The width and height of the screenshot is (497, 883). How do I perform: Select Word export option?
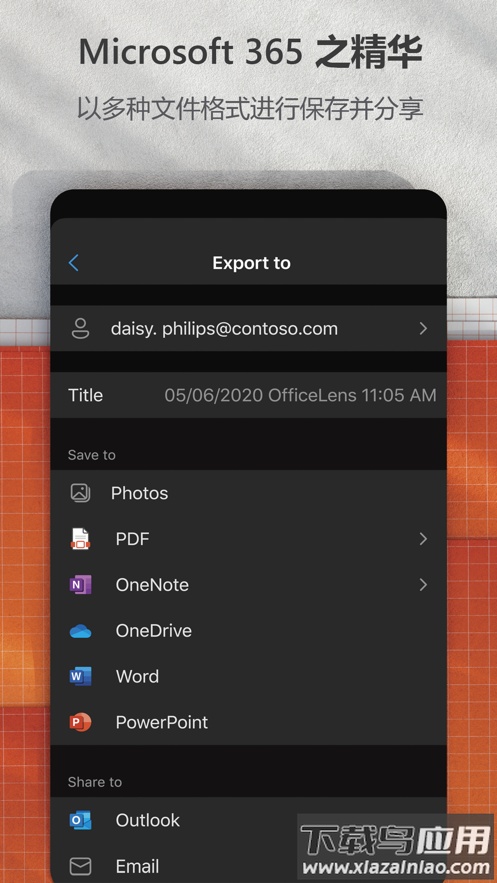click(x=248, y=676)
